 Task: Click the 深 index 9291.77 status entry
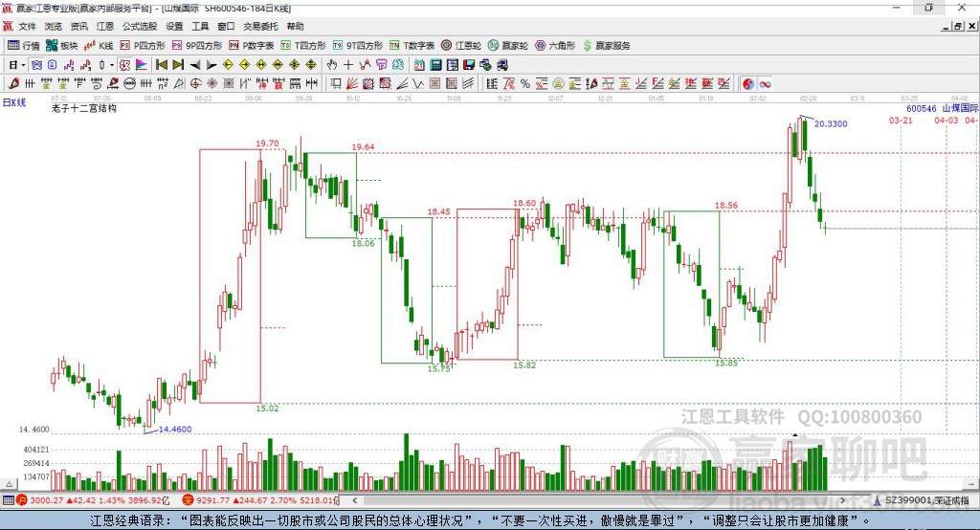point(260,500)
